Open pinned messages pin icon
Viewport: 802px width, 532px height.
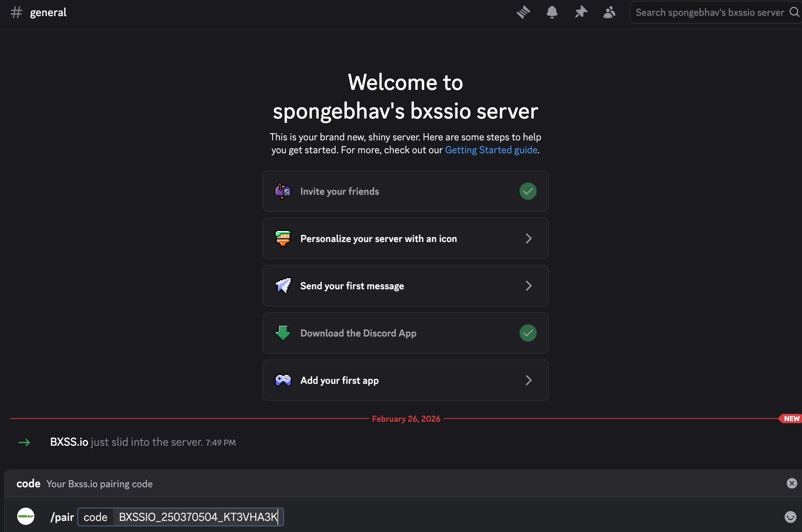(x=581, y=12)
